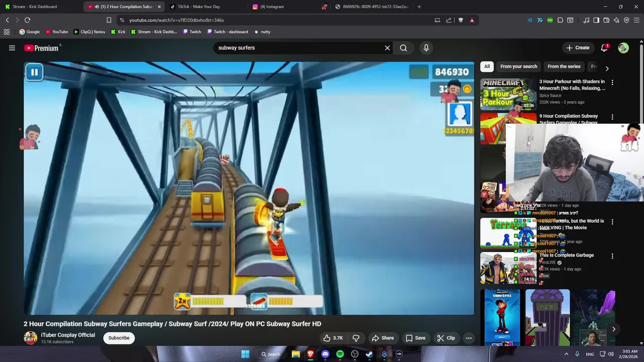Open Spotify from the taskbar
Screen dimensions: 644x362
tap(340, 354)
